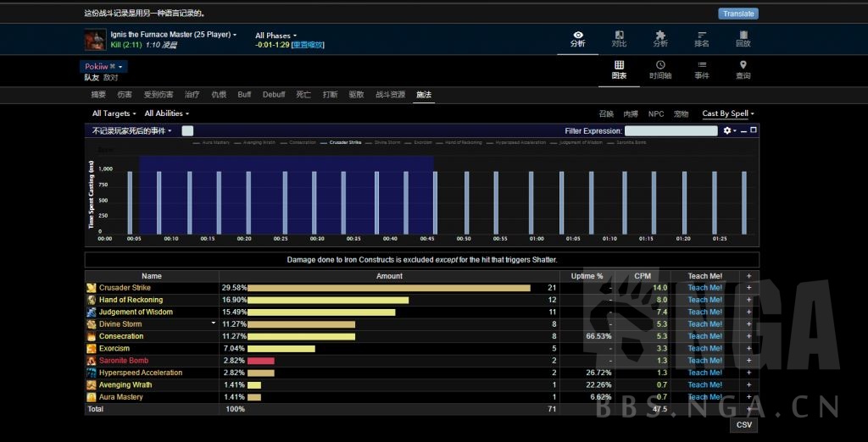
Task: Click the Ignis boss portrait icon
Action: click(95, 40)
